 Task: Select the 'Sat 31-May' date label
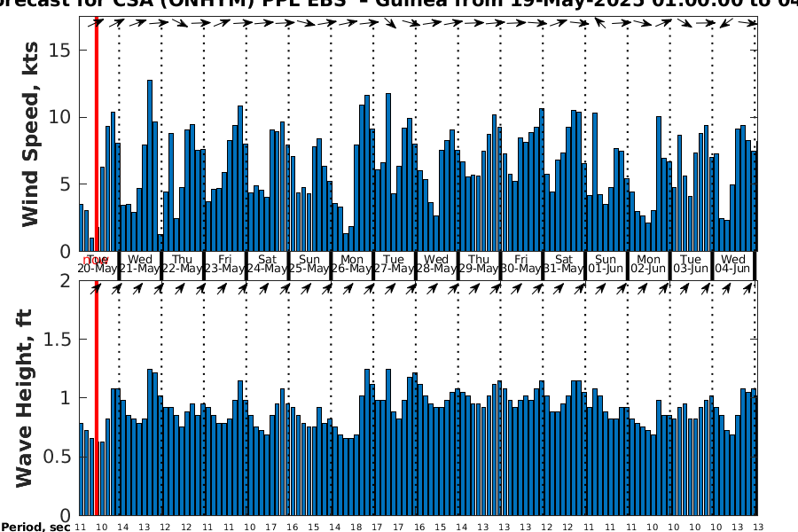click(x=563, y=264)
